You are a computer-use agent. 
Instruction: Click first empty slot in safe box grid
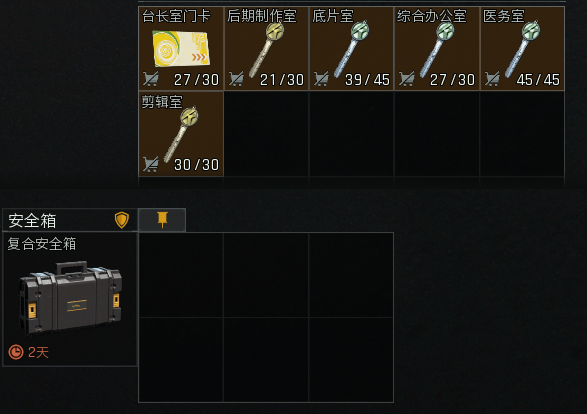click(181, 275)
